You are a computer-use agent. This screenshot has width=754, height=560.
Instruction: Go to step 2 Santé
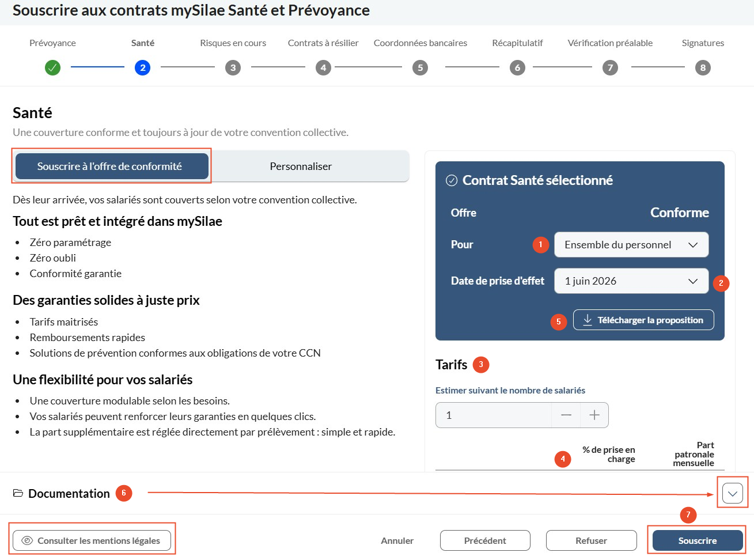(142, 68)
